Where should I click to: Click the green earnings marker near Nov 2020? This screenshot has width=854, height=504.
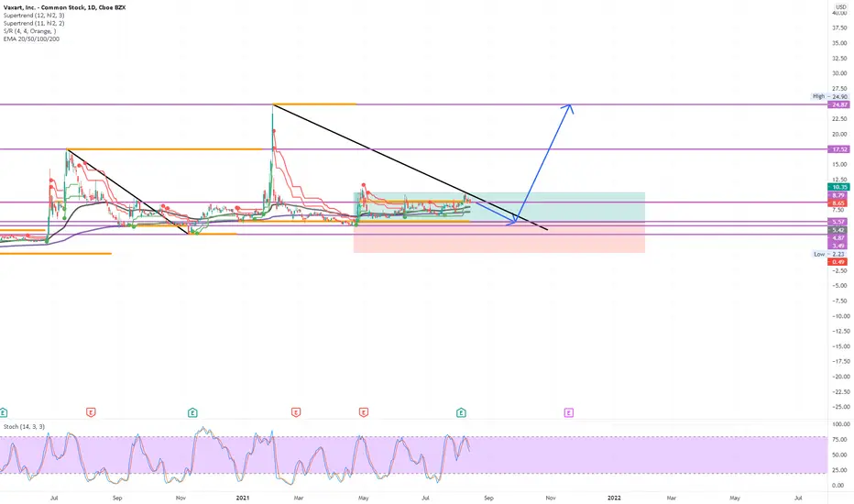[192, 412]
